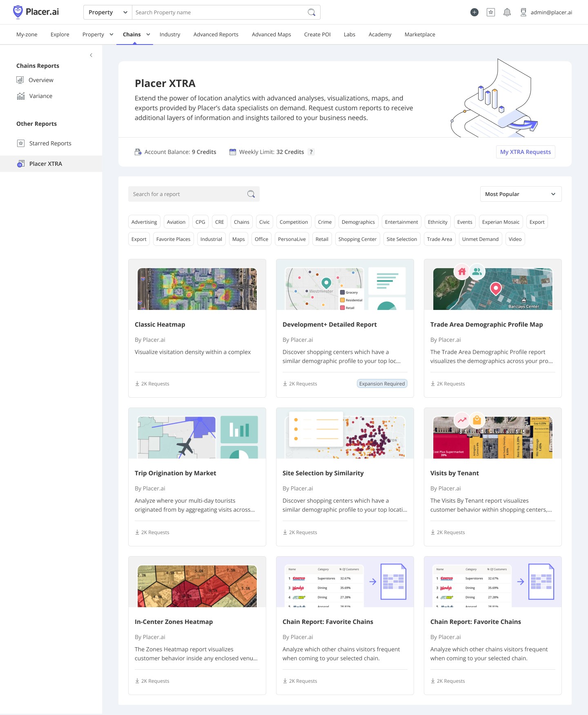
Task: Collapse the left sidebar with chevron
Action: point(91,55)
